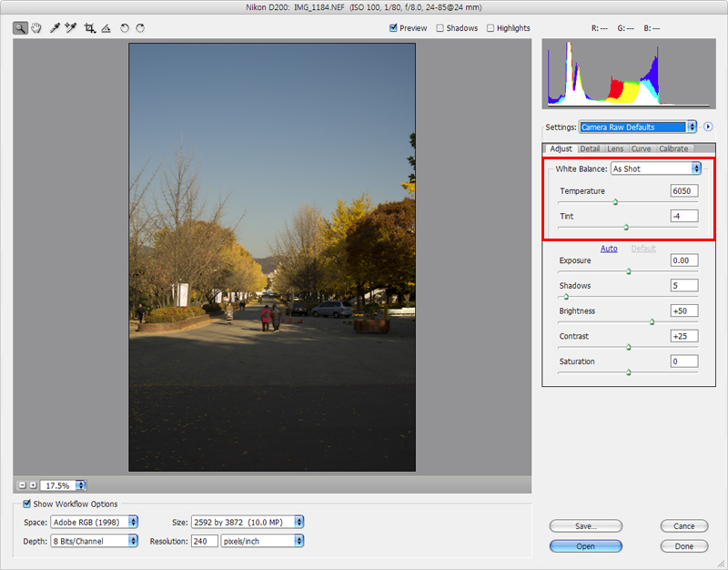Open the White Balance dropdown
The height and width of the screenshot is (570, 728).
656,168
